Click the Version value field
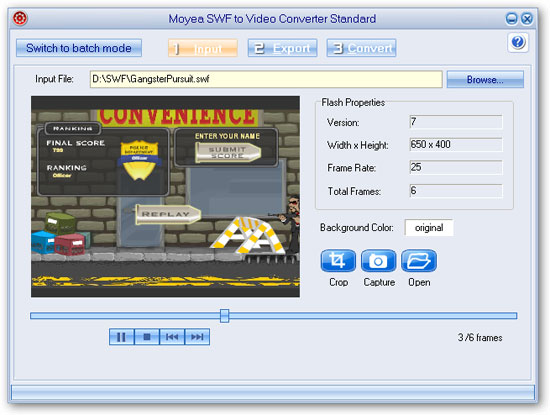This screenshot has width=550, height=415. tap(456, 122)
